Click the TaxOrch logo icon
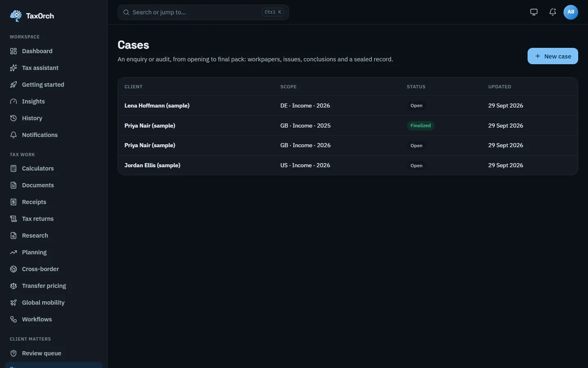This screenshot has height=368, width=588. tap(16, 16)
